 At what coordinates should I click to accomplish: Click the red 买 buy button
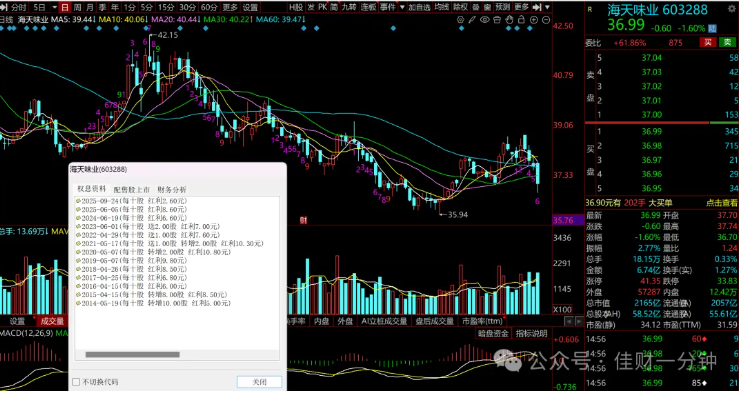pyautogui.click(x=707, y=42)
